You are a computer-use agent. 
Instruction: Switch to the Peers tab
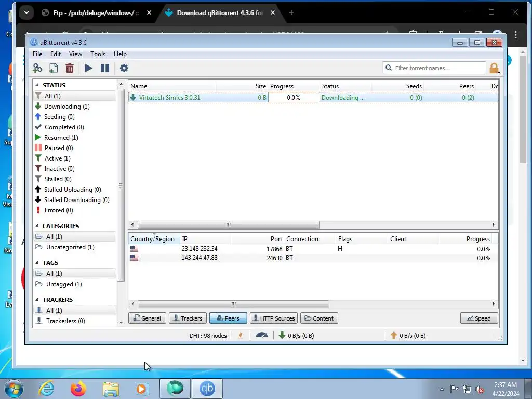[x=229, y=318]
